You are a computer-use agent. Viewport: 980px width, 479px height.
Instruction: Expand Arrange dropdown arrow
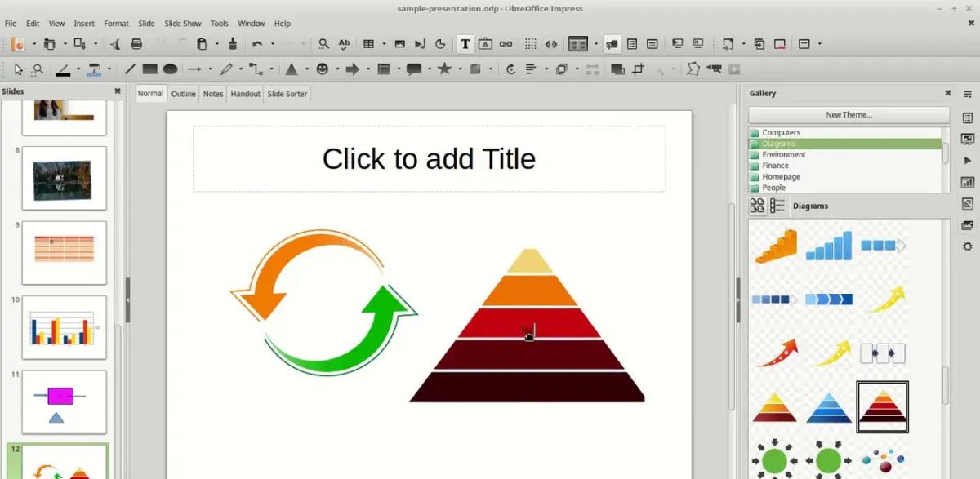[x=576, y=69]
